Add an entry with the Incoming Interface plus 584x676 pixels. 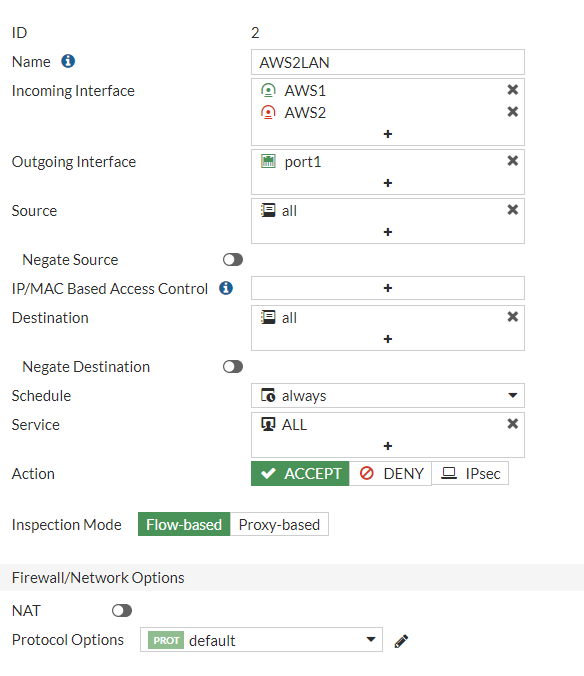(387, 134)
